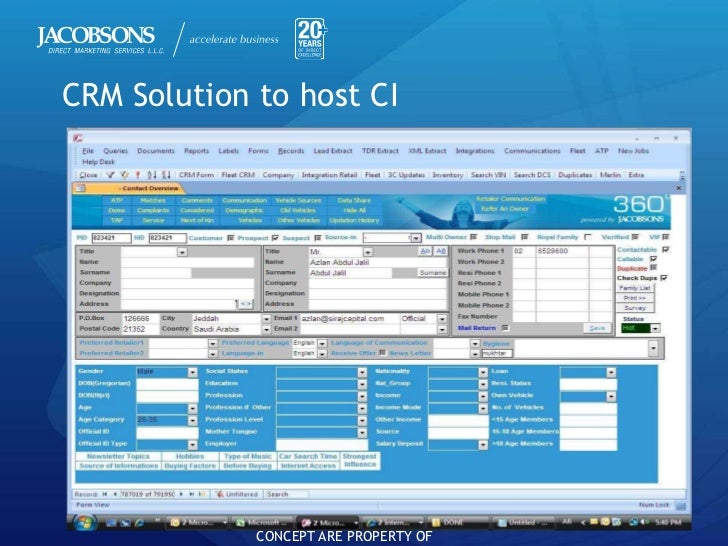The image size is (728, 546).
Task: Click the Surname button beside Abdul Jalil
Action: [x=432, y=273]
